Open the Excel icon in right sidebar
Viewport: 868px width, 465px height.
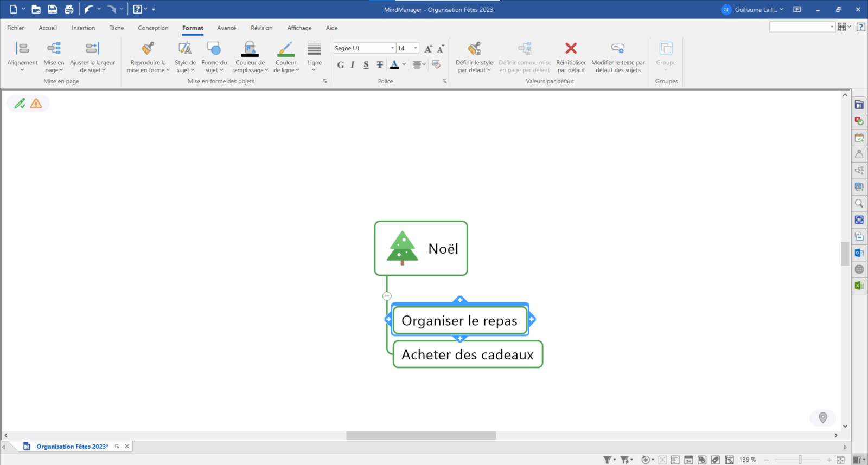point(859,286)
